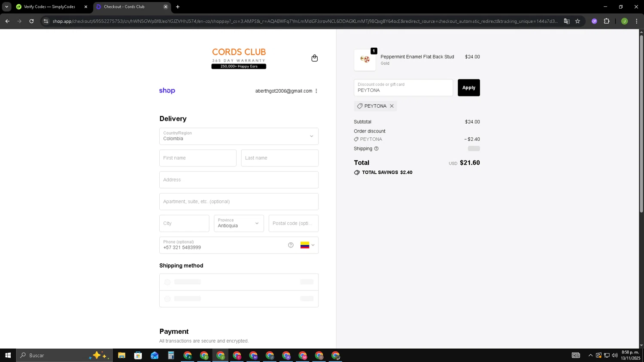This screenshot has height=362, width=644.
Task: Open the tab search dropdown arrow
Action: (x=6, y=7)
